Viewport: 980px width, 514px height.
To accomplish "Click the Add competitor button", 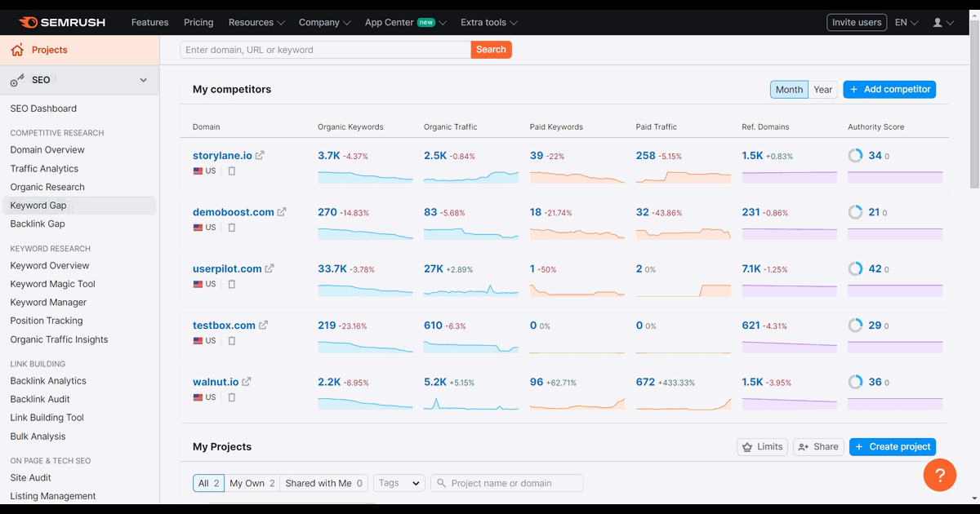I will coord(889,90).
